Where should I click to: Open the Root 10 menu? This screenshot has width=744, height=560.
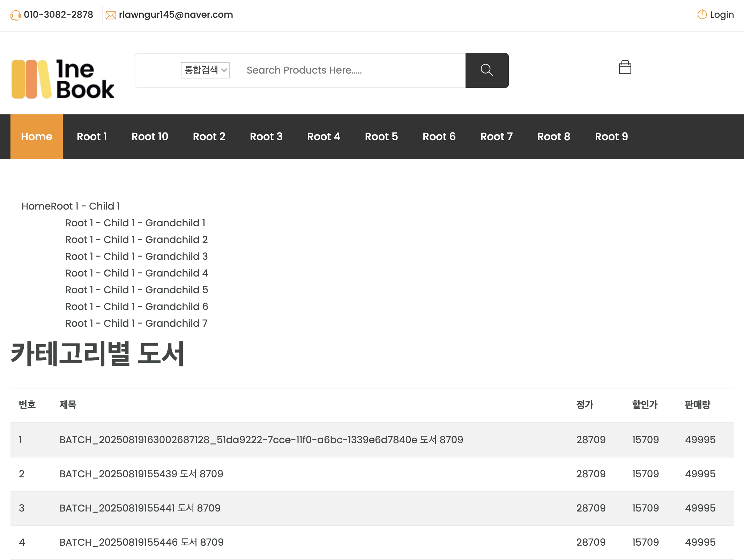(x=150, y=137)
